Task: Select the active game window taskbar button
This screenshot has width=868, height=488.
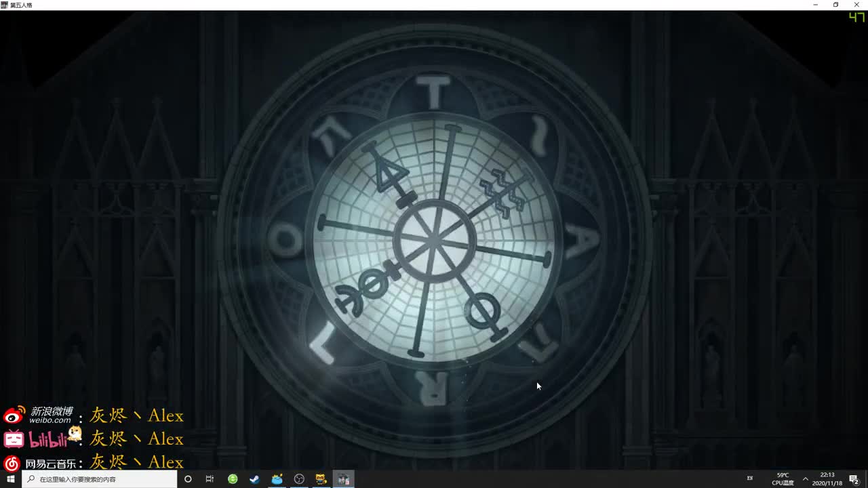Action: point(344,479)
